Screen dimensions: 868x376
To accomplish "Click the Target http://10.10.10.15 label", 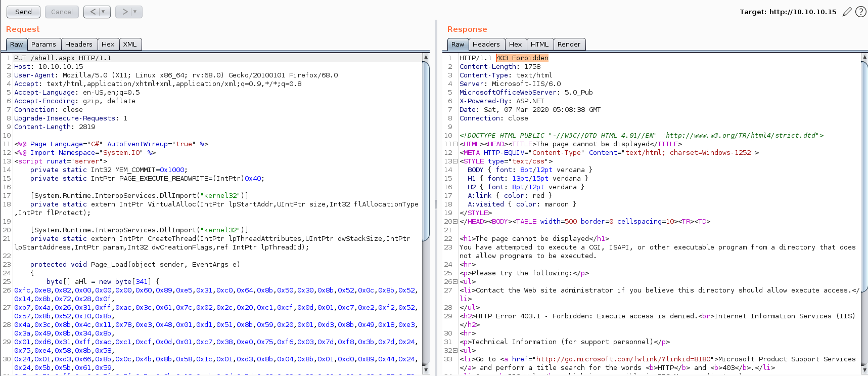I will (x=788, y=12).
